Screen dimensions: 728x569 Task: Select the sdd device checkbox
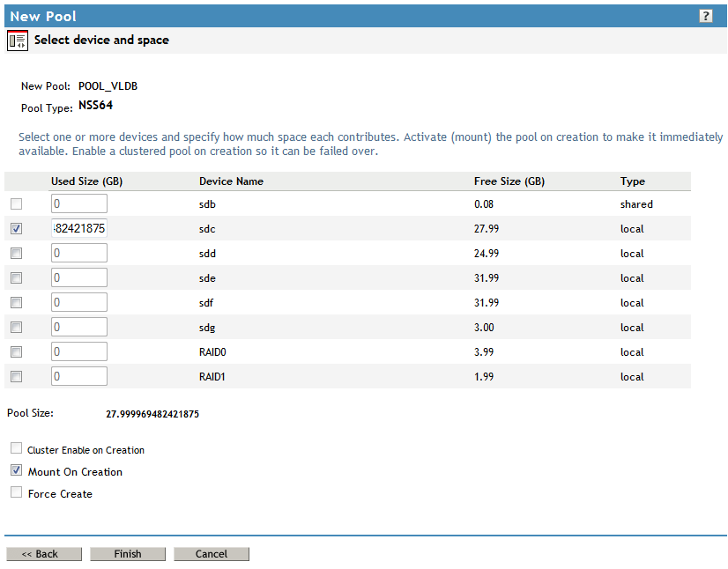16,253
